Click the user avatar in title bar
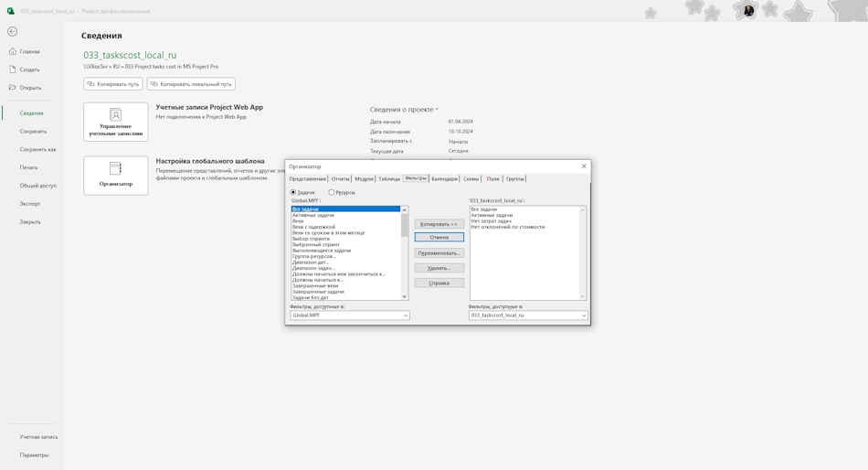 tap(748, 11)
